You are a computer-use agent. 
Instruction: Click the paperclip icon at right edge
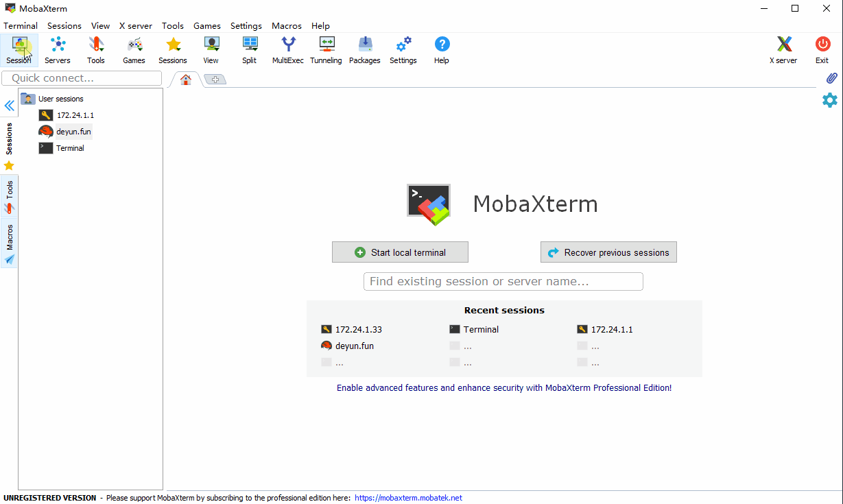click(x=831, y=78)
